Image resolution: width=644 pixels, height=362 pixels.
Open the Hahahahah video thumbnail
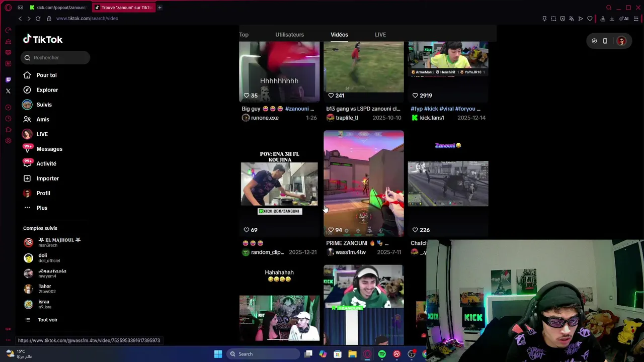pyautogui.click(x=279, y=305)
